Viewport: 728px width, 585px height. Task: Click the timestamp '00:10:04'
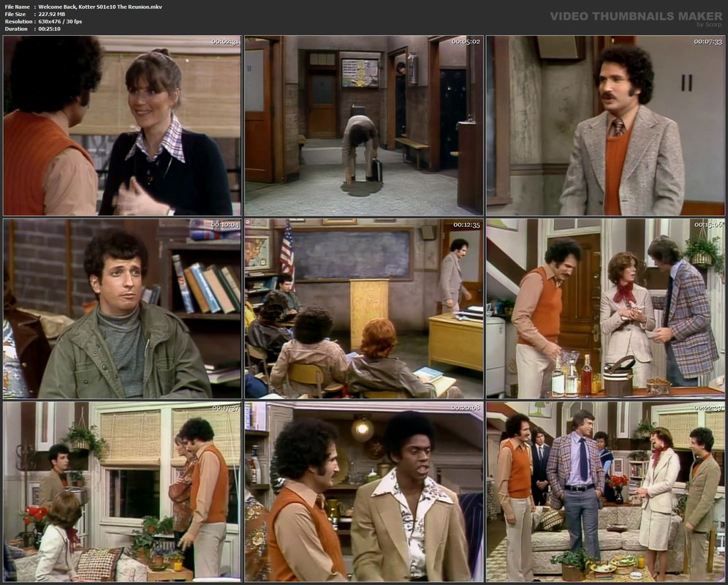click(224, 224)
